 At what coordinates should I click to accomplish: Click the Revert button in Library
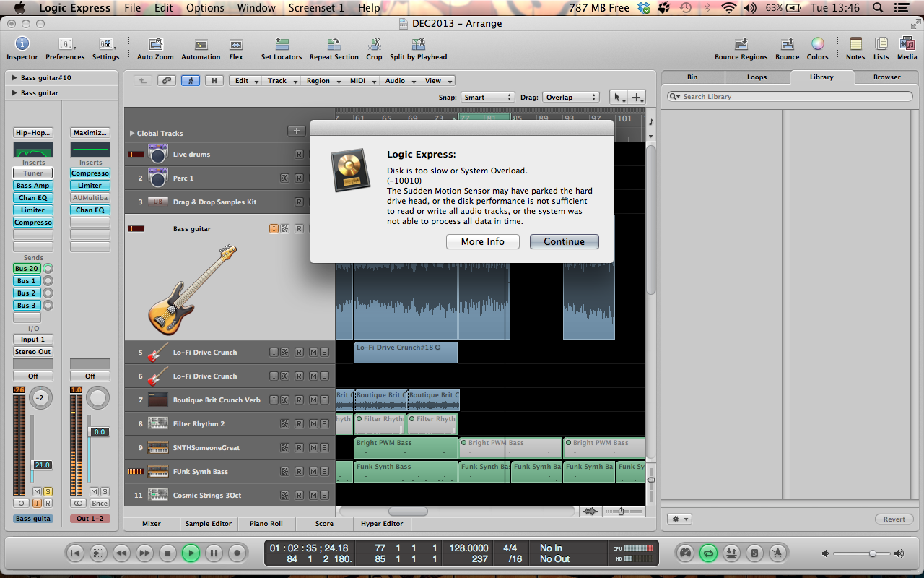[x=894, y=519]
